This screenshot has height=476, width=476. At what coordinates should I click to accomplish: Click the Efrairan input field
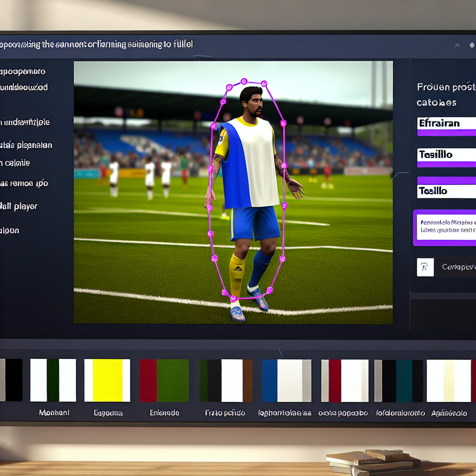[446, 124]
